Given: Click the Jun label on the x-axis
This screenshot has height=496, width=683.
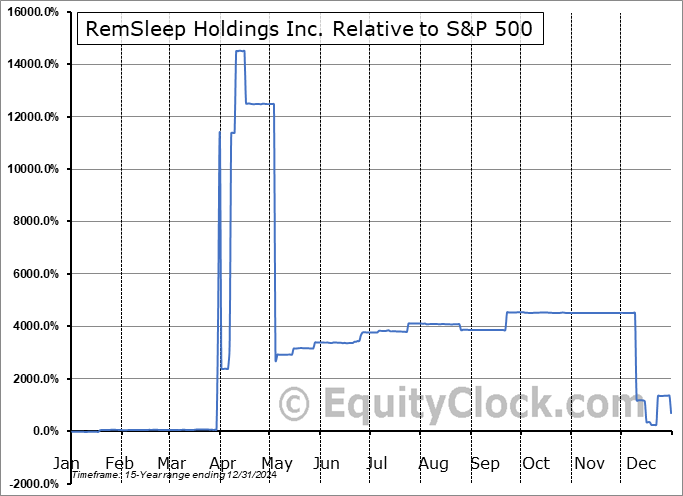Looking at the screenshot, I should pyautogui.click(x=326, y=463).
